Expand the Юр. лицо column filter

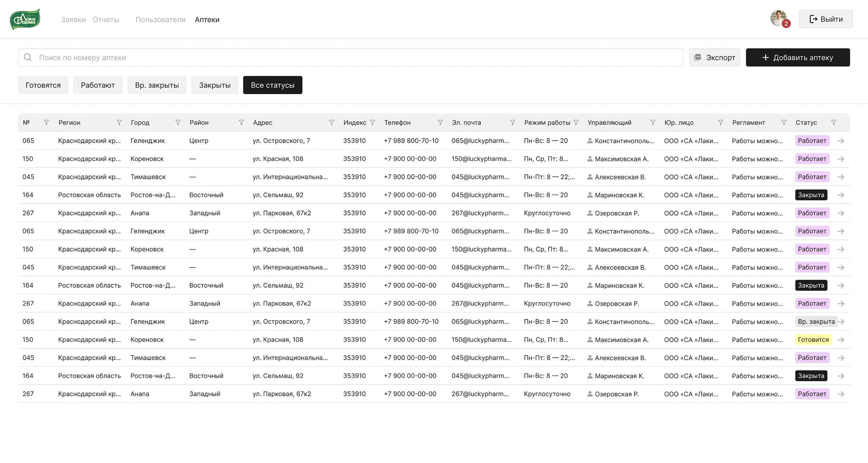(720, 123)
